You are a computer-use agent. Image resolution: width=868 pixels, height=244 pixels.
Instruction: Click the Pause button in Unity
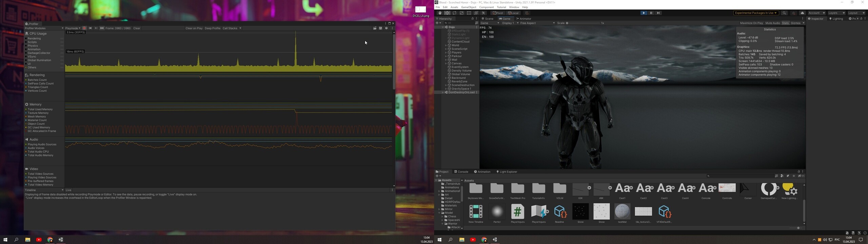coord(651,13)
